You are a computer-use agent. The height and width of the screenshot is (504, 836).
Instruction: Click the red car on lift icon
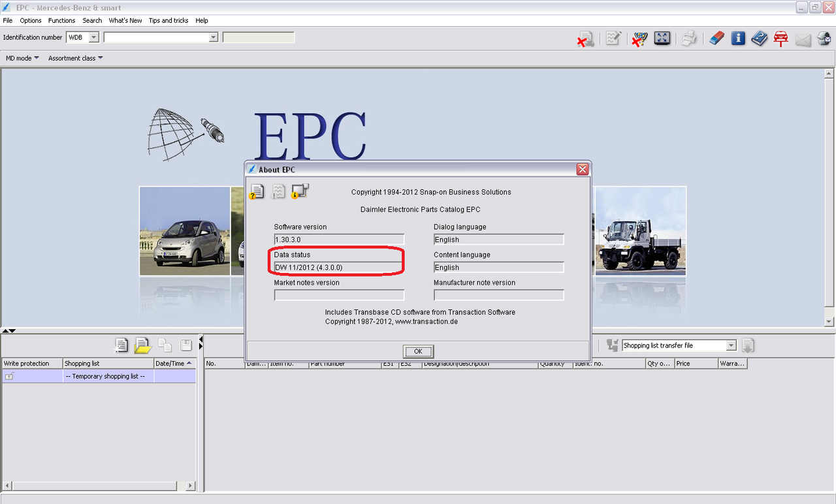click(x=780, y=39)
